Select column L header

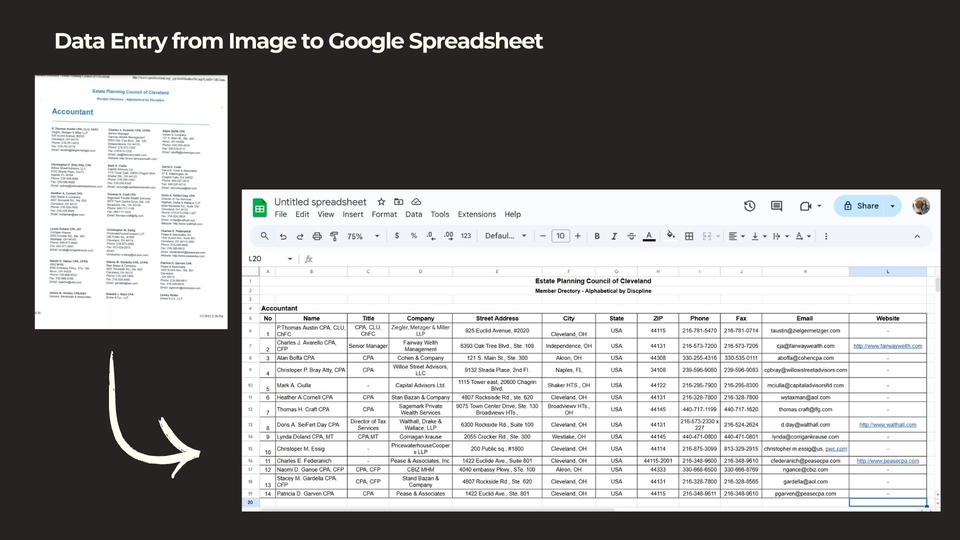[x=888, y=271]
